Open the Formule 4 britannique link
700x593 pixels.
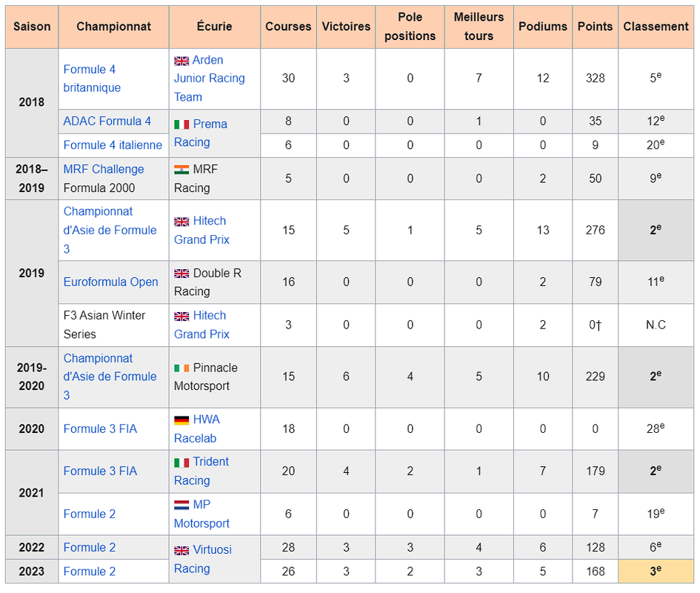click(x=92, y=79)
